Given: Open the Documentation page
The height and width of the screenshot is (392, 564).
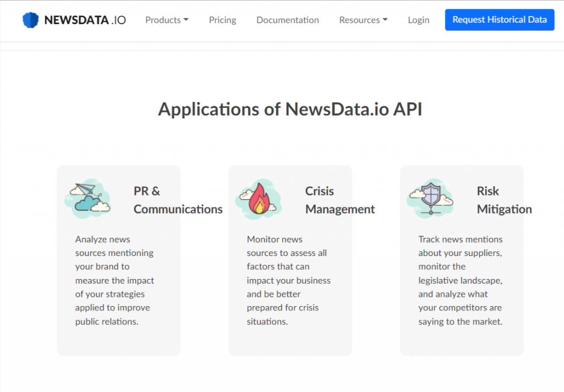Looking at the screenshot, I should tap(288, 20).
